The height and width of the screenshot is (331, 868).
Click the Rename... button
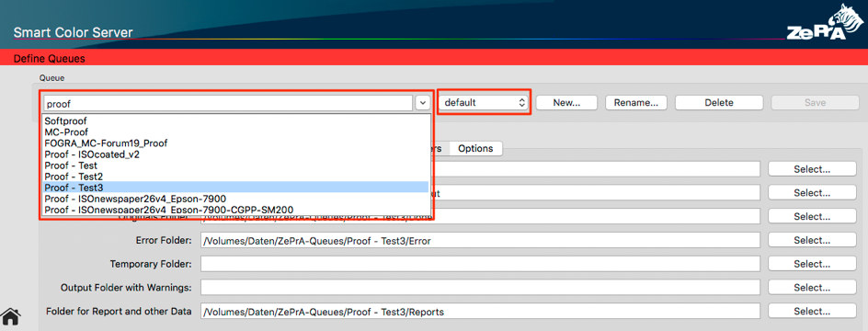[x=636, y=102]
